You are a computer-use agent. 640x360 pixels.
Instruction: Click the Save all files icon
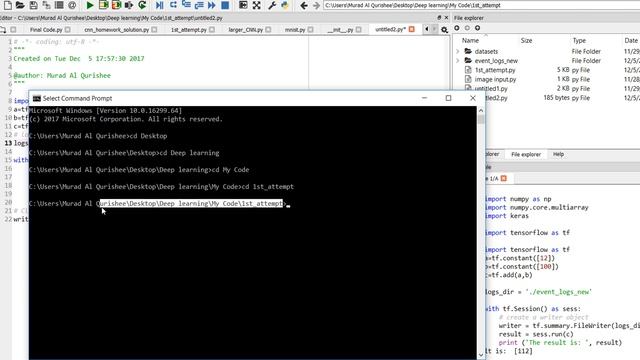point(46,5)
